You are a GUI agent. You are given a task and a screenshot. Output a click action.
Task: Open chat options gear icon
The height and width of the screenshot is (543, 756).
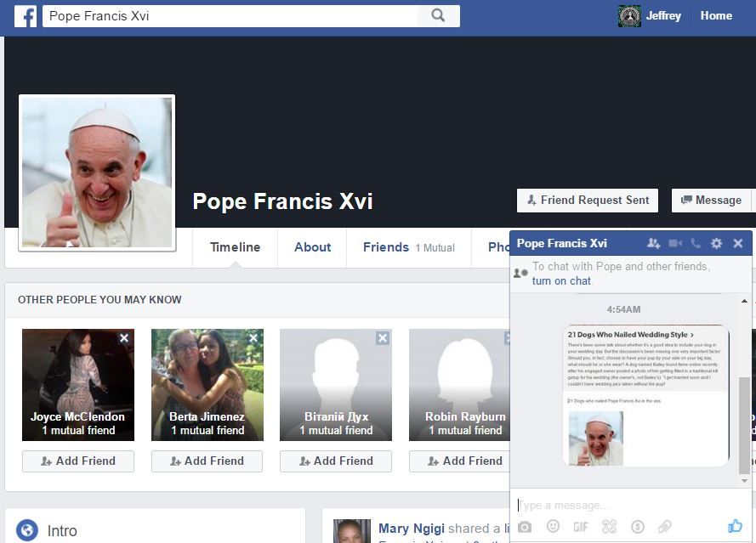[x=717, y=243]
